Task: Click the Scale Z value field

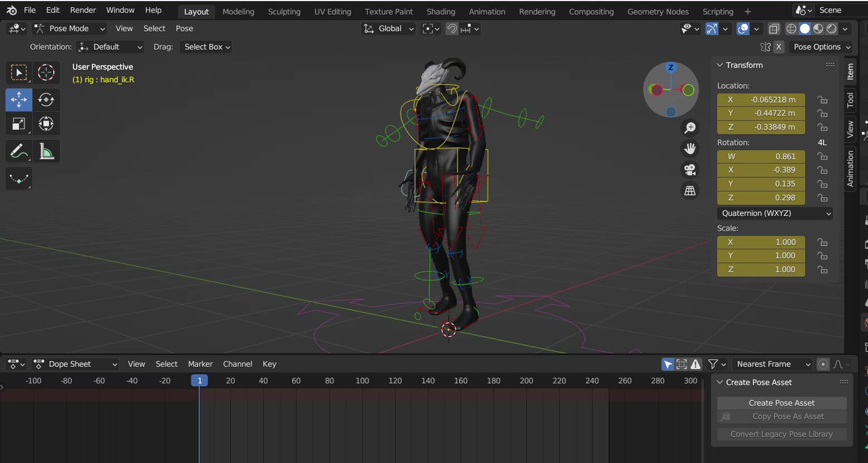Action: (761, 269)
